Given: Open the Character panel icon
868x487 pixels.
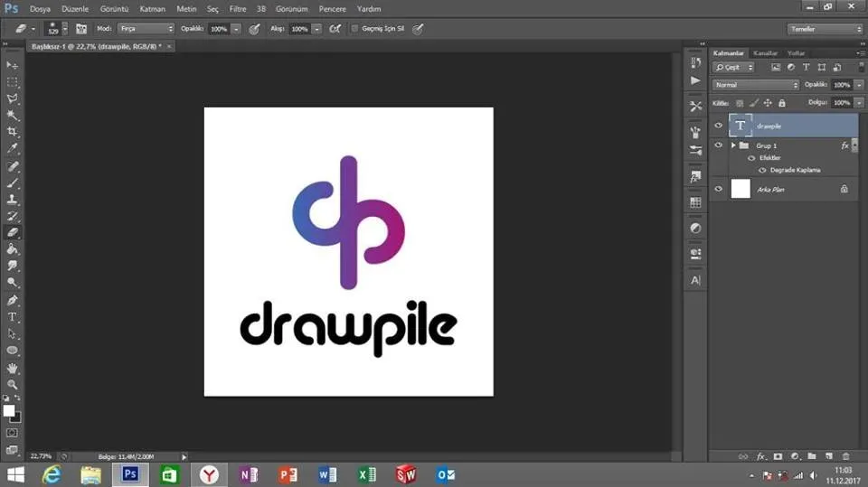Looking at the screenshot, I should [x=696, y=280].
